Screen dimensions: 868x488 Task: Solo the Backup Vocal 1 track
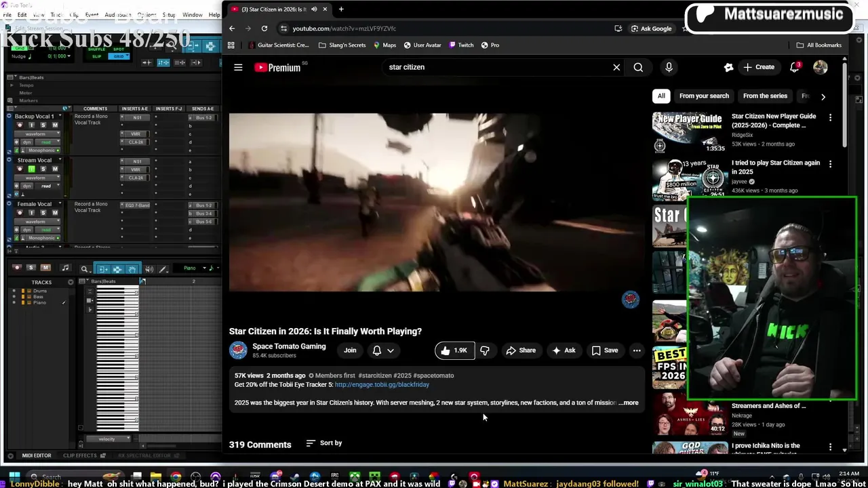[43, 125]
